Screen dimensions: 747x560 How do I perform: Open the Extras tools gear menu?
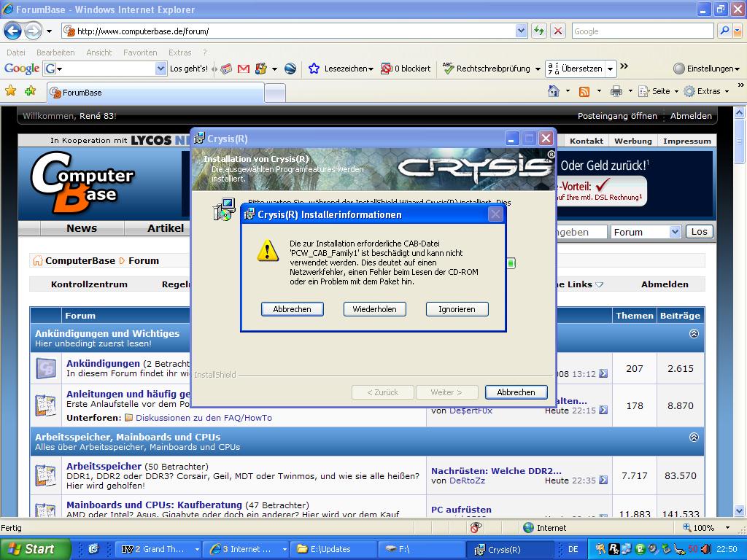point(706,91)
